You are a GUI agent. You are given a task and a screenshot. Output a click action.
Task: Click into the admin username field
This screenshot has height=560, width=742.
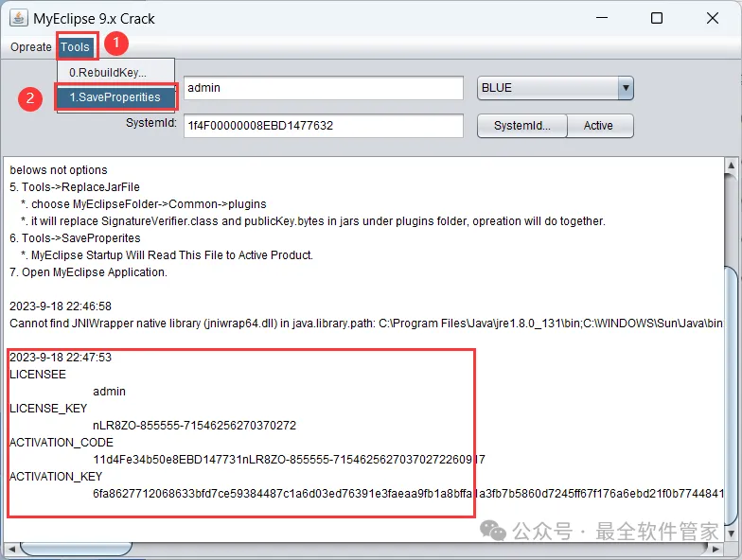tap(324, 88)
